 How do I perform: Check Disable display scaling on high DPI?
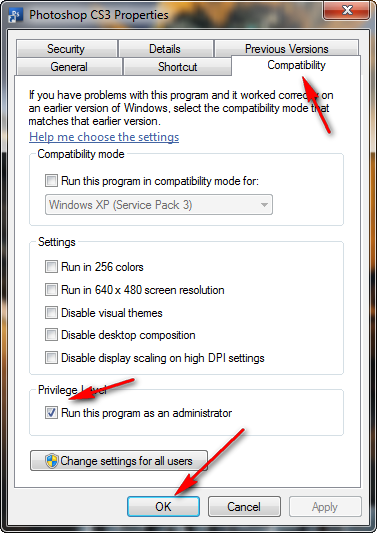[x=51, y=358]
